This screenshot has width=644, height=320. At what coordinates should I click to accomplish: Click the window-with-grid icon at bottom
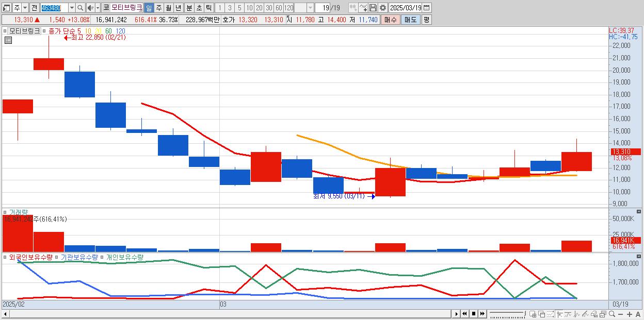(533, 314)
